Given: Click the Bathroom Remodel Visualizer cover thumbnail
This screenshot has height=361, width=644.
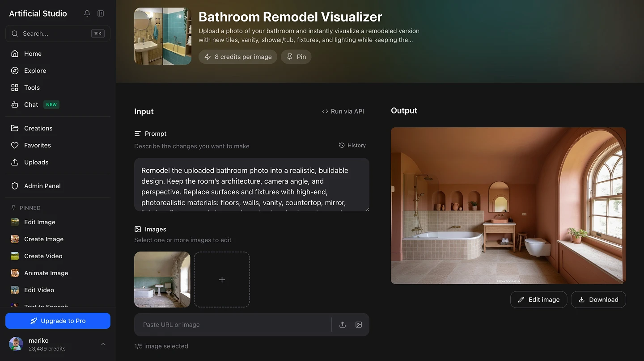Looking at the screenshot, I should [x=163, y=36].
